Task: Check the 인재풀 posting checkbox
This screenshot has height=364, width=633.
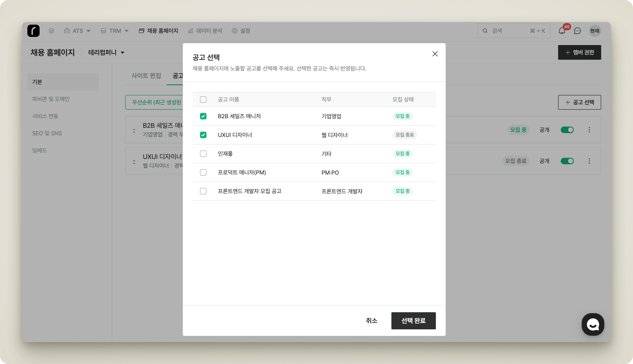Action: point(203,154)
